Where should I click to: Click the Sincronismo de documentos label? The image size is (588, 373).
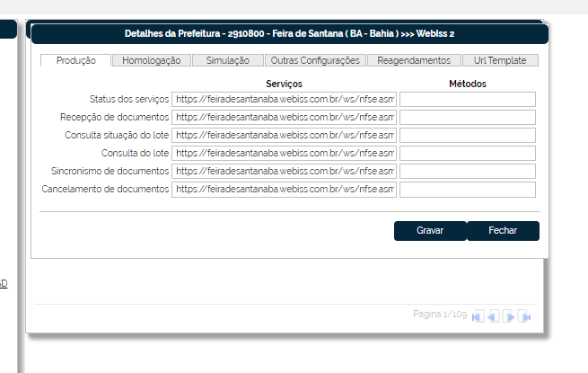(x=110, y=172)
